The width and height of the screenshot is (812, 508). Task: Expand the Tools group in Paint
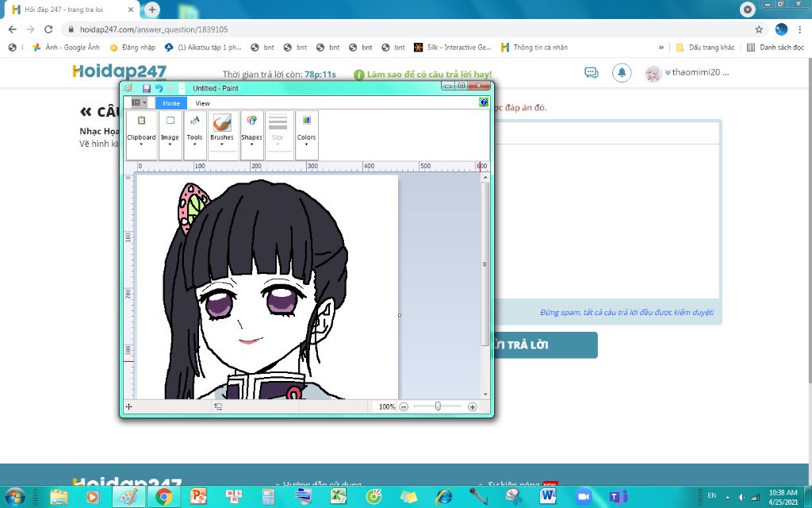pyautogui.click(x=195, y=135)
